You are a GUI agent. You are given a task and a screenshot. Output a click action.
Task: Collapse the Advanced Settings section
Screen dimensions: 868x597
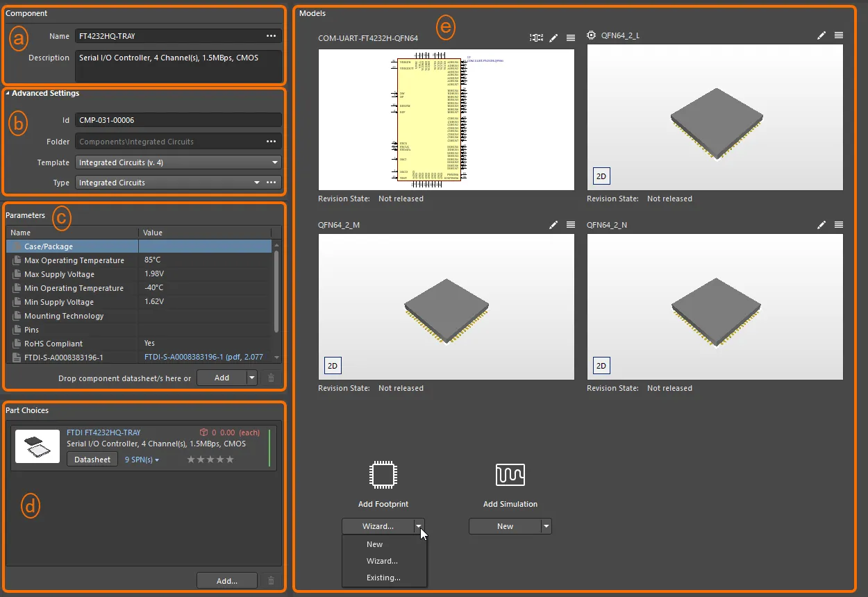[x=8, y=94]
